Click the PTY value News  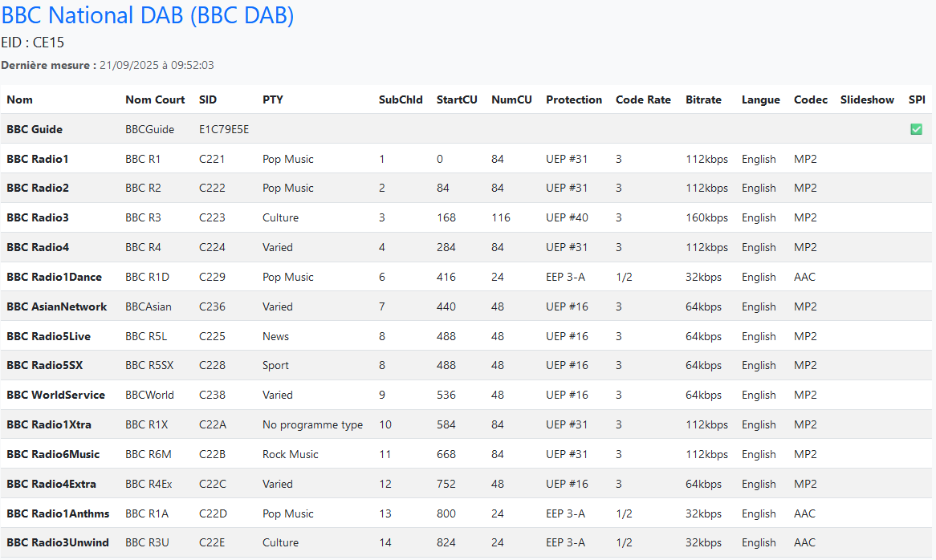click(x=276, y=336)
